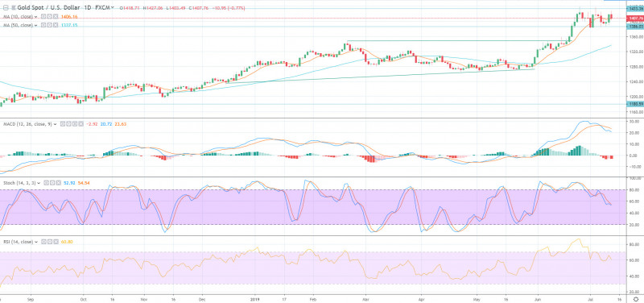Click the symbol flag icon before Gold Spot
The width and height of the screenshot is (644, 303).
tap(13, 7)
